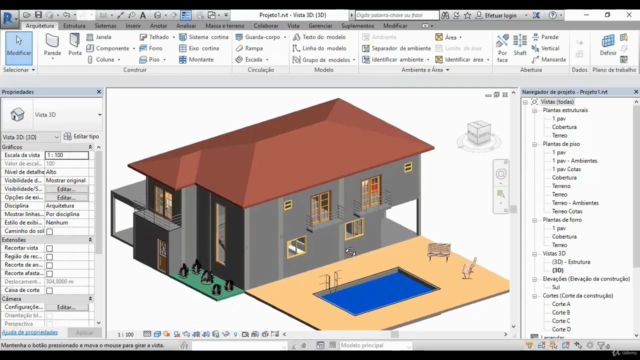
Task: Click Texto do modelo tool
Action: (320, 37)
